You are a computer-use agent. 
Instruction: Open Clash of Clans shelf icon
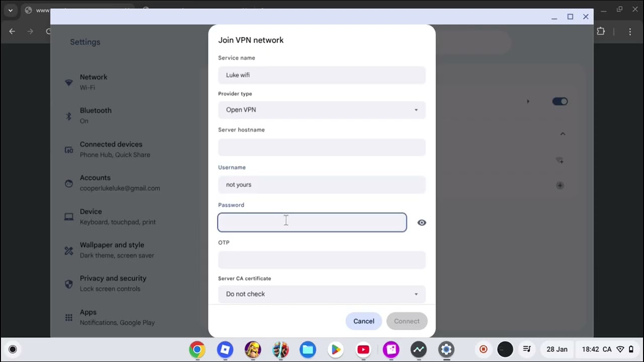[x=253, y=349]
